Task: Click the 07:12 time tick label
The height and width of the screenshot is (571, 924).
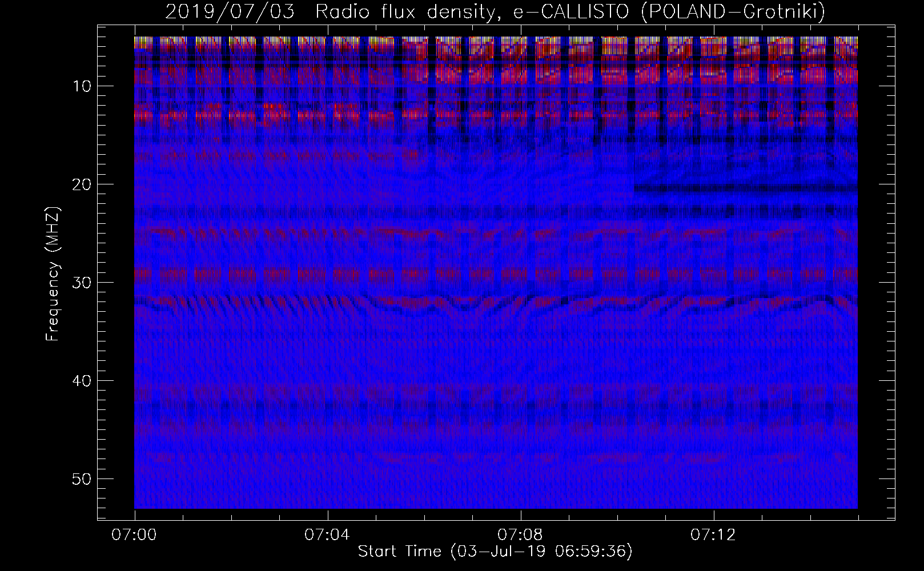Action: (x=714, y=535)
